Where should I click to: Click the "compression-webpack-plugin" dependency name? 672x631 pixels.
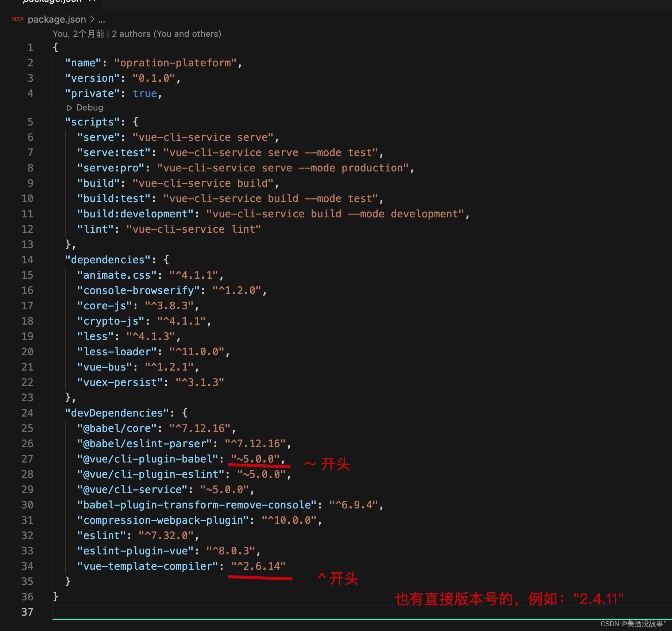coord(163,520)
